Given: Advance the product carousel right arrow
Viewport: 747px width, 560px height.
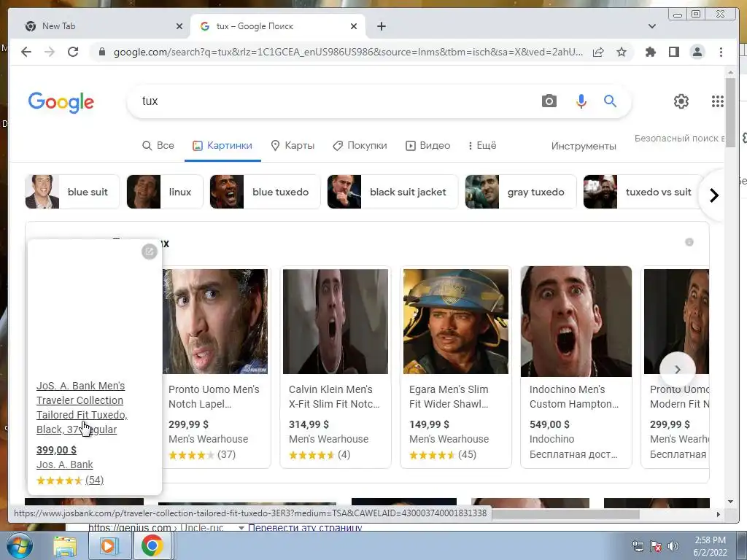Looking at the screenshot, I should pyautogui.click(x=678, y=370).
